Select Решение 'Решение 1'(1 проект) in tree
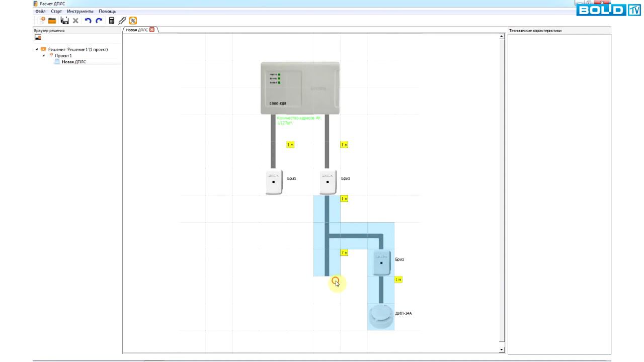644x362 pixels. [78, 49]
